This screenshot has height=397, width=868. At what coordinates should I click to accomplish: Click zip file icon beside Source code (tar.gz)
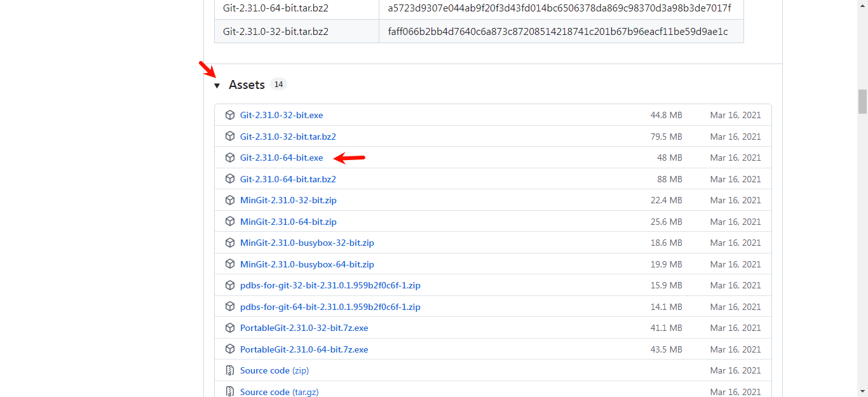[230, 392]
